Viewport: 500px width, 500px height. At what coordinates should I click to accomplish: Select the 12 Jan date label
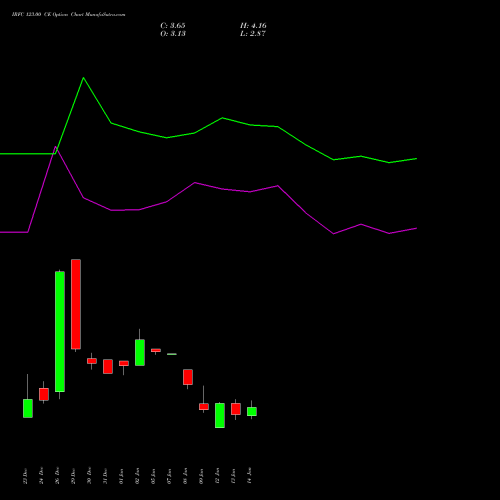pos(217,476)
